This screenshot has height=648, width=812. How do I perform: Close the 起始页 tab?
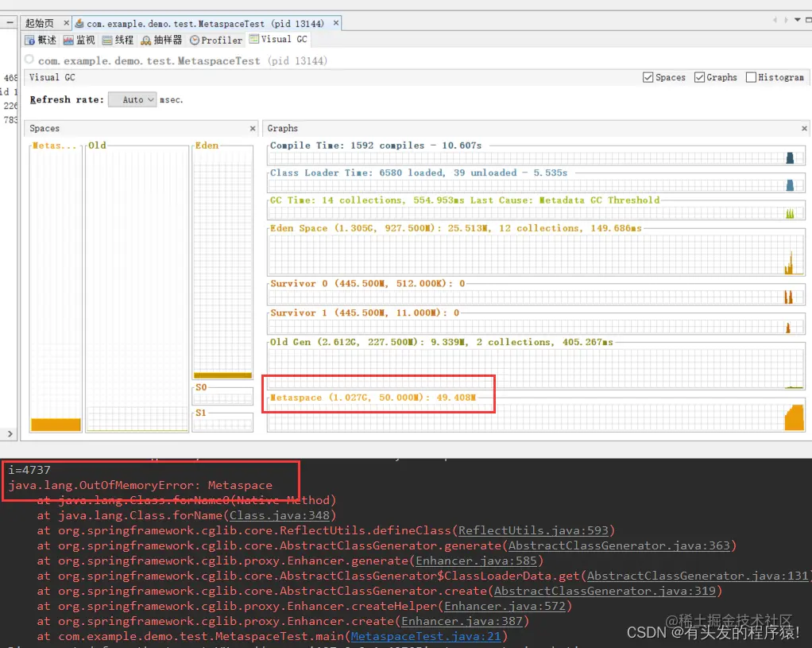click(66, 23)
